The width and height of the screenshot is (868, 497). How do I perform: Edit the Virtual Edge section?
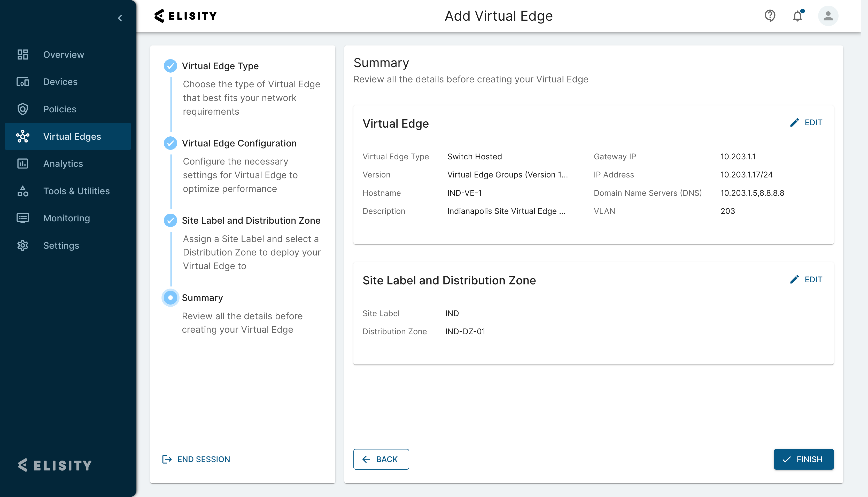[x=806, y=122]
